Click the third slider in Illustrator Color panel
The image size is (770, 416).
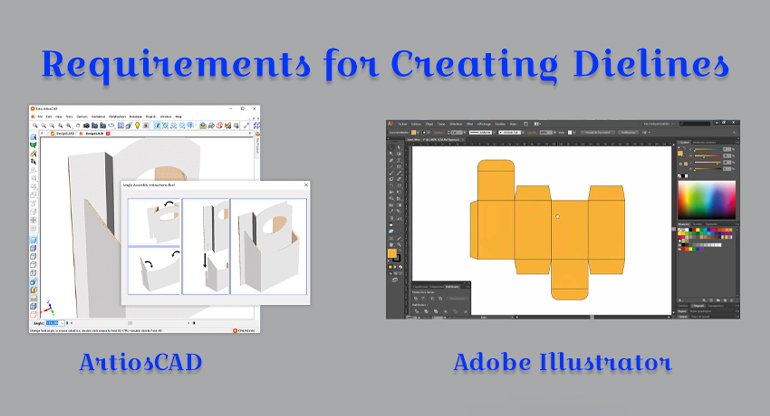point(707,163)
